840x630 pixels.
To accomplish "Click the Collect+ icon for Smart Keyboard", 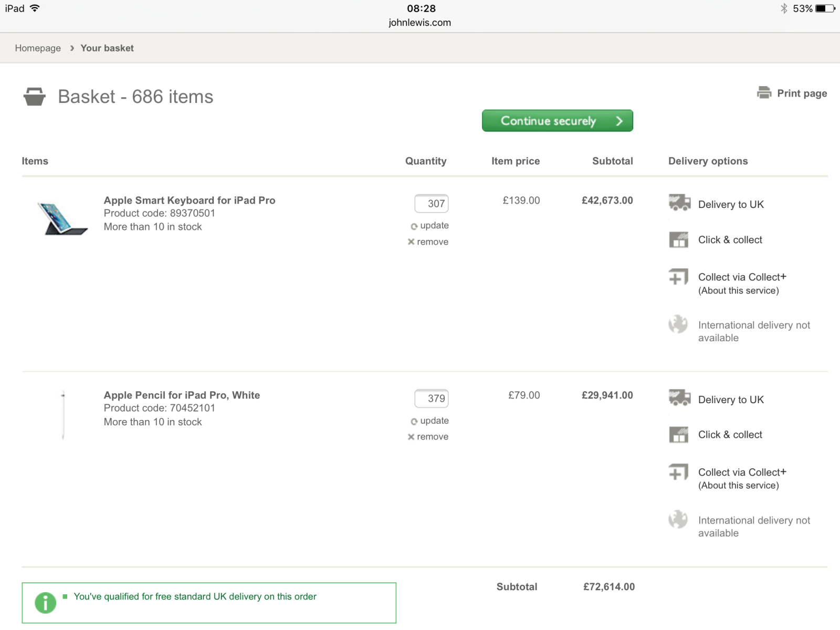I will coord(678,277).
